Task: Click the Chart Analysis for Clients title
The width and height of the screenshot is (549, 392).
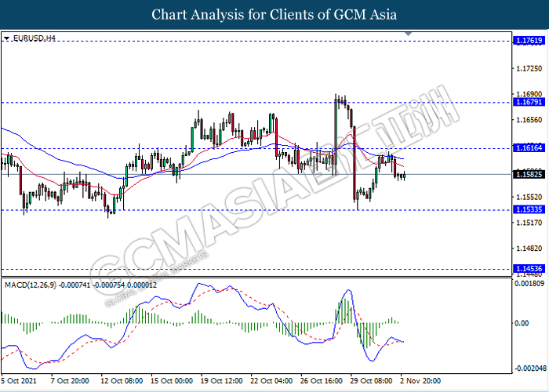Action: (274, 14)
